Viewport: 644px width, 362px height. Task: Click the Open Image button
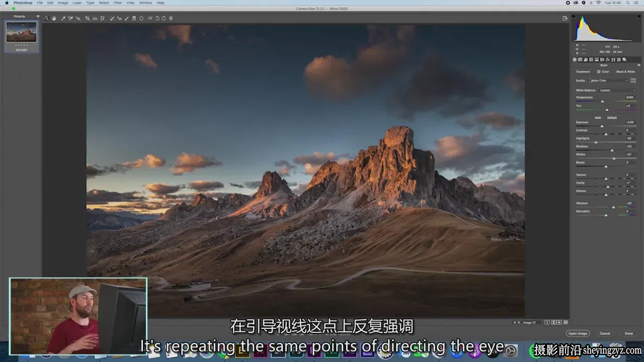pyautogui.click(x=578, y=333)
